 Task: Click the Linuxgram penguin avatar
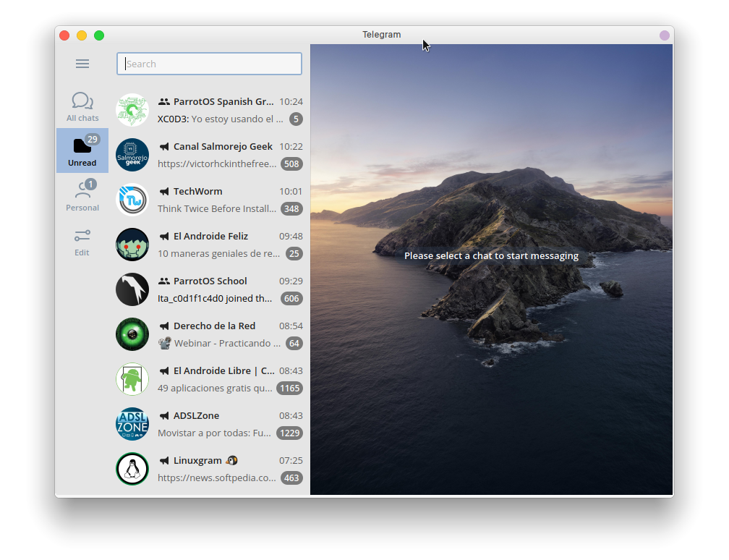point(132,469)
